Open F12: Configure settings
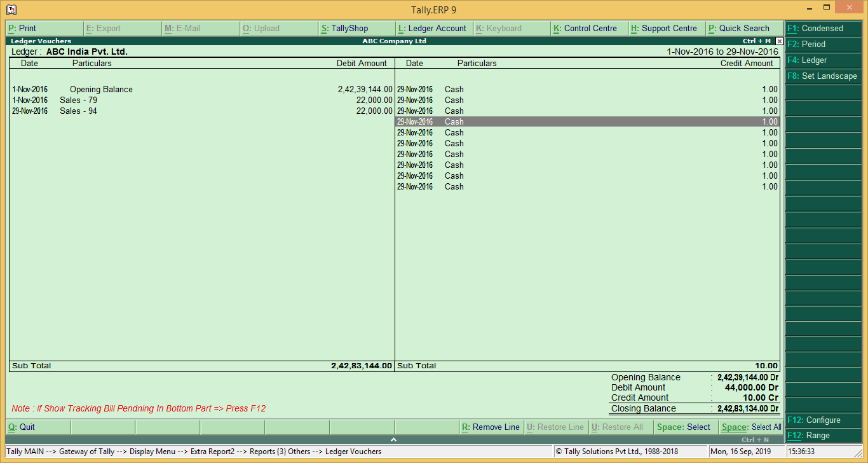The width and height of the screenshot is (868, 463). [x=823, y=420]
